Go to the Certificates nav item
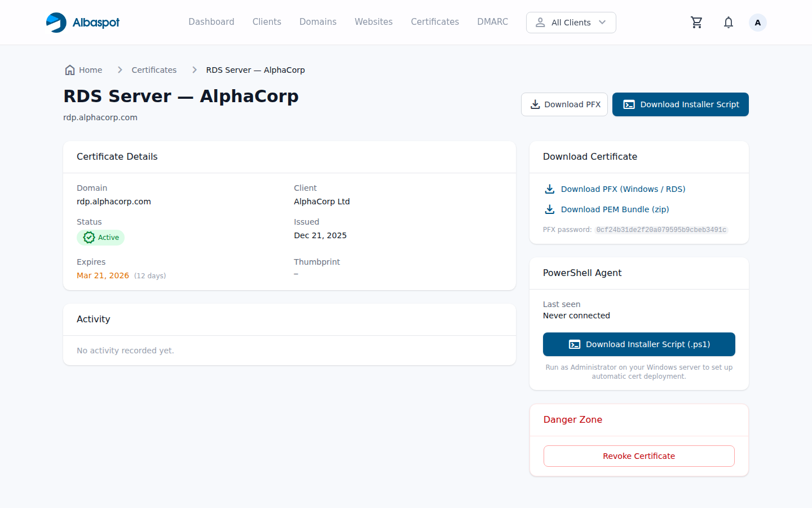 434,22
